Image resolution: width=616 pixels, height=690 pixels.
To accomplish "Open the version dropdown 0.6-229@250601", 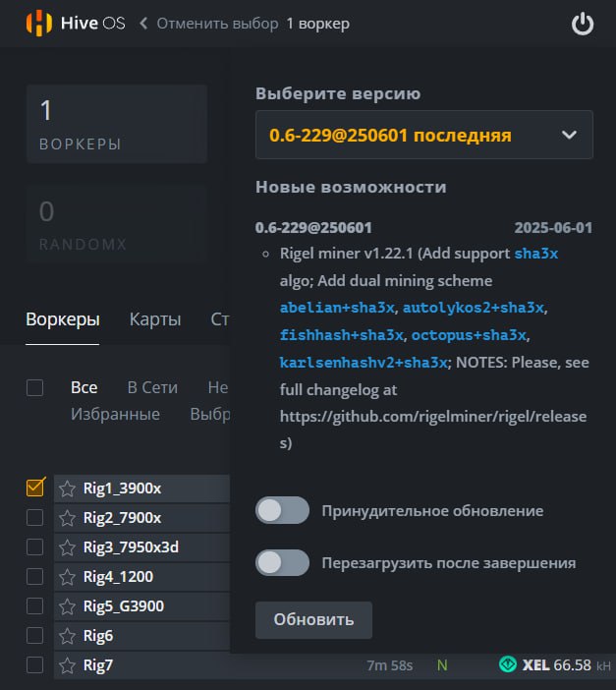I will pyautogui.click(x=424, y=135).
